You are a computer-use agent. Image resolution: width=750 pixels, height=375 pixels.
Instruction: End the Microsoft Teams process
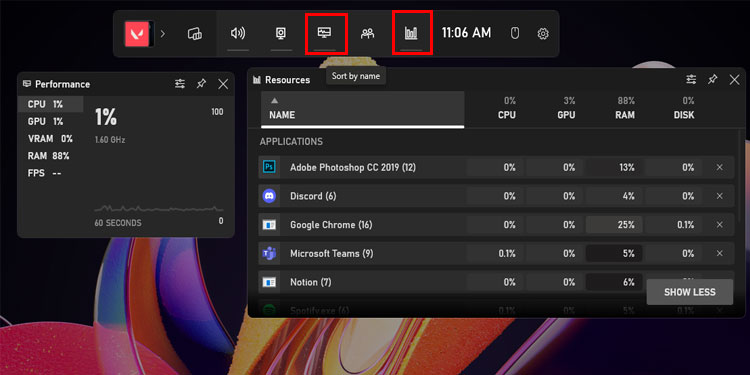(719, 254)
